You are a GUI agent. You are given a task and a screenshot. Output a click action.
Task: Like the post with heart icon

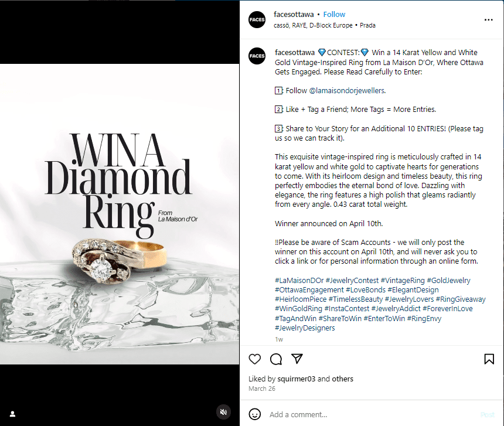[255, 359]
